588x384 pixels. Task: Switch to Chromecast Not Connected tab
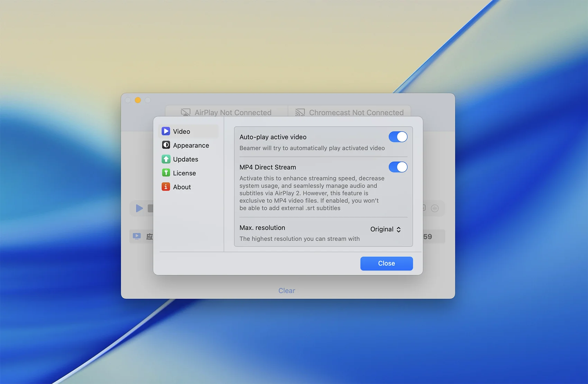click(x=349, y=112)
